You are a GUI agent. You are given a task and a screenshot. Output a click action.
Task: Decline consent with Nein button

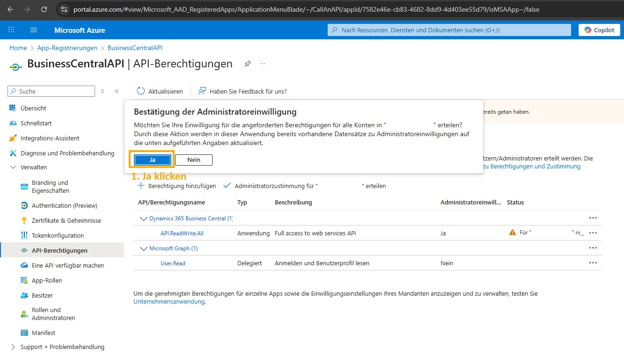194,160
